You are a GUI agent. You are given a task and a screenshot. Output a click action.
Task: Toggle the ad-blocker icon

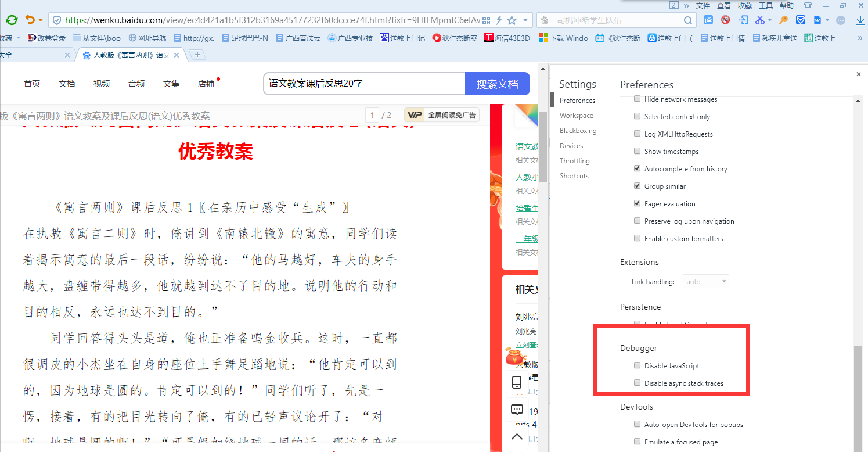coord(725,20)
